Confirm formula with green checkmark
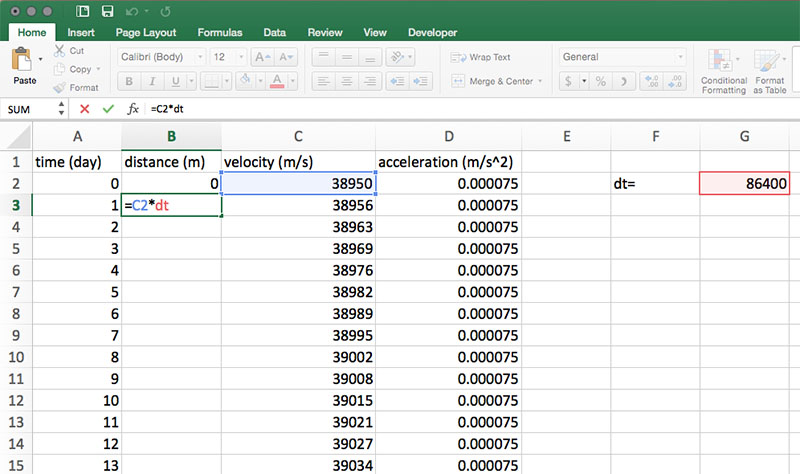Viewport: 800px width, 474px height. pos(108,108)
